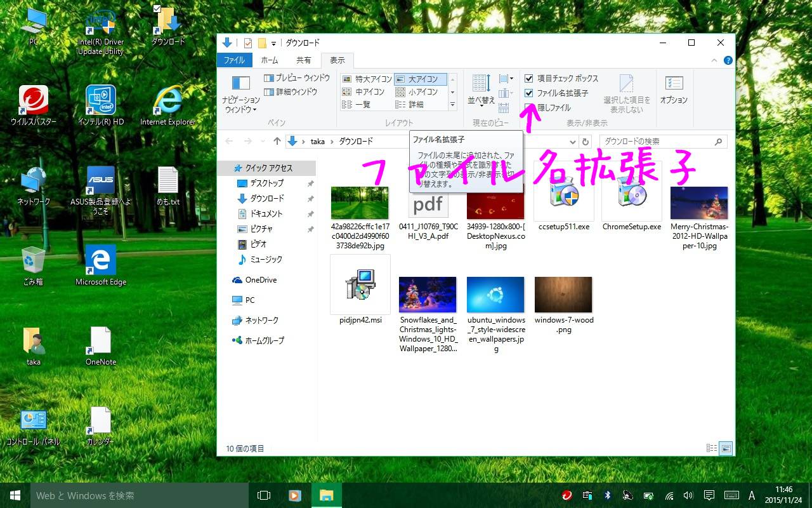Toggle the 詳細ウィンドウ pane

(291, 92)
